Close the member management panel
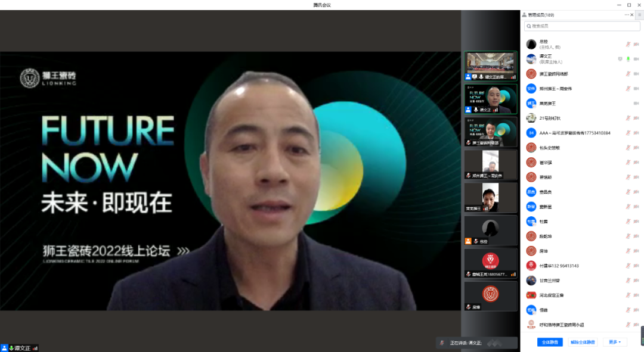 (631, 15)
